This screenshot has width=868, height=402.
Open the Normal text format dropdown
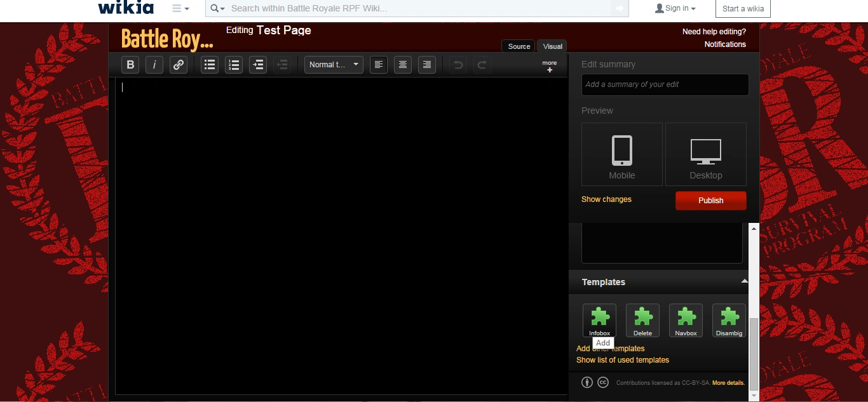[x=334, y=65]
